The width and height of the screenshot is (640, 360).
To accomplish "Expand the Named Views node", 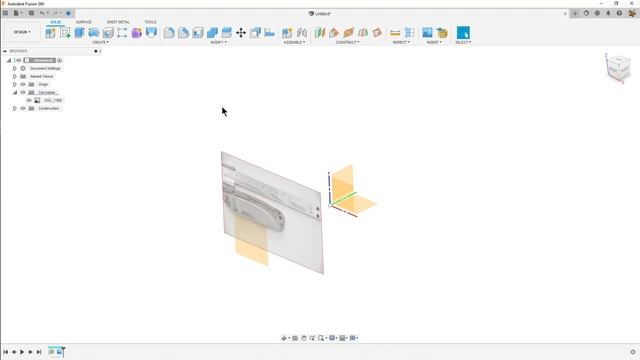I will 15,76.
